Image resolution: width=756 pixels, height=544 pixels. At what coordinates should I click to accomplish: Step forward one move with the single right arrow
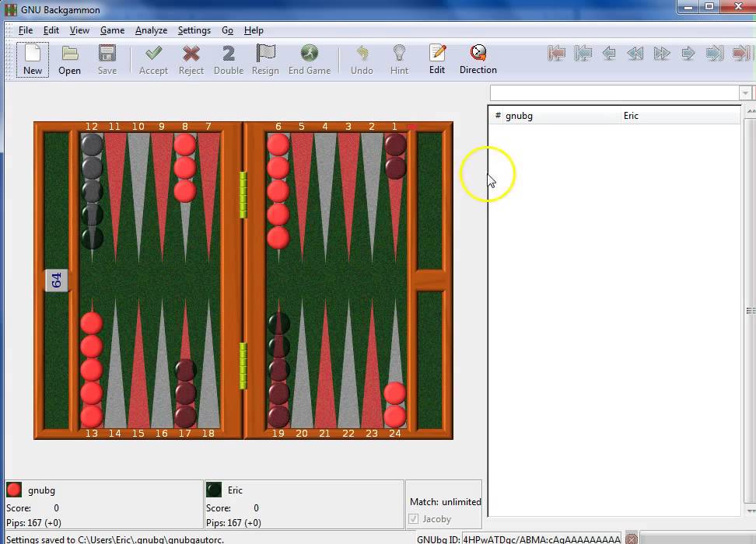[688, 53]
